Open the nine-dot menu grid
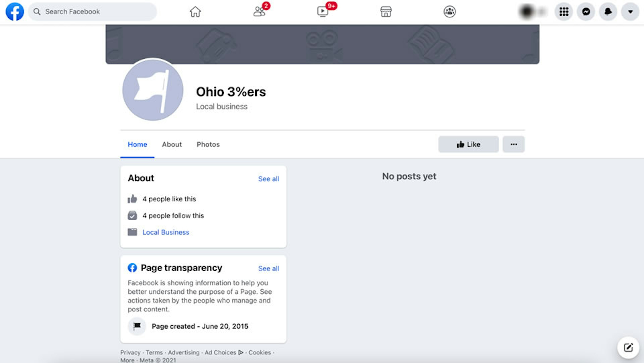The height and width of the screenshot is (363, 644). click(564, 12)
